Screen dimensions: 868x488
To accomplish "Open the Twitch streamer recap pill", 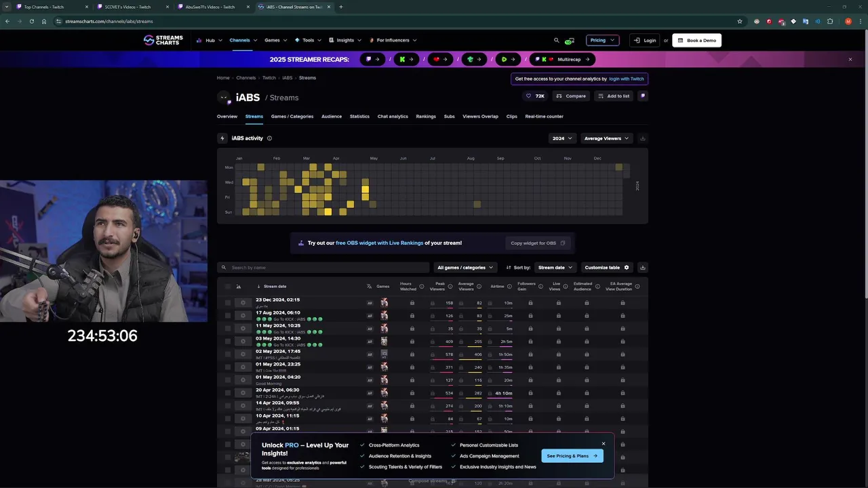I will (373, 59).
